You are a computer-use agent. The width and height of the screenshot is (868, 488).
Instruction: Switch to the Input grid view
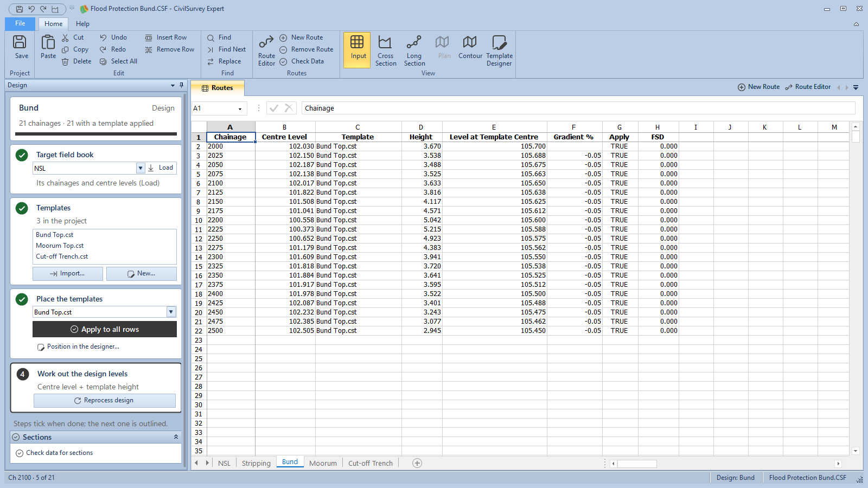click(x=358, y=49)
